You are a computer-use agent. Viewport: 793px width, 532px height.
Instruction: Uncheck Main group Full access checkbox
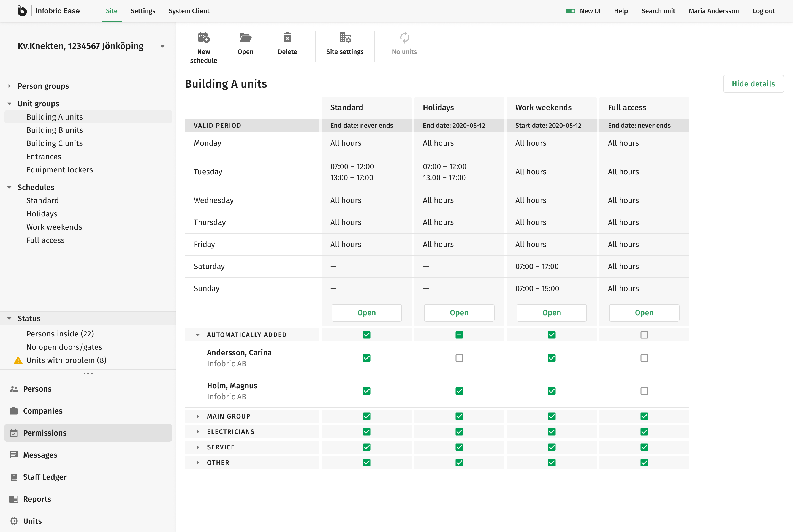644,416
